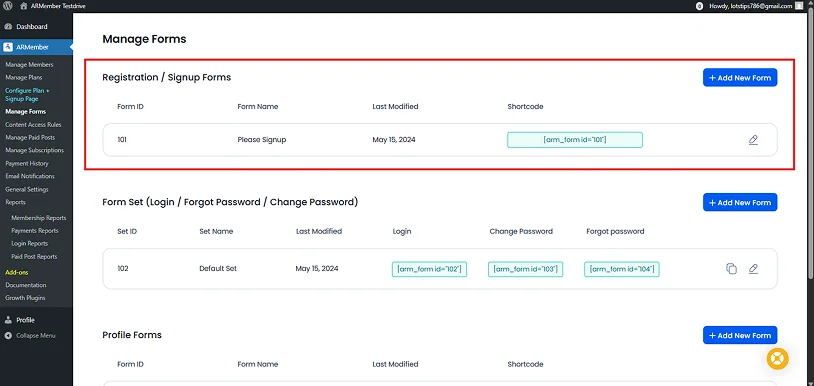
Task: Click Form ID value "101"
Action: (122, 140)
